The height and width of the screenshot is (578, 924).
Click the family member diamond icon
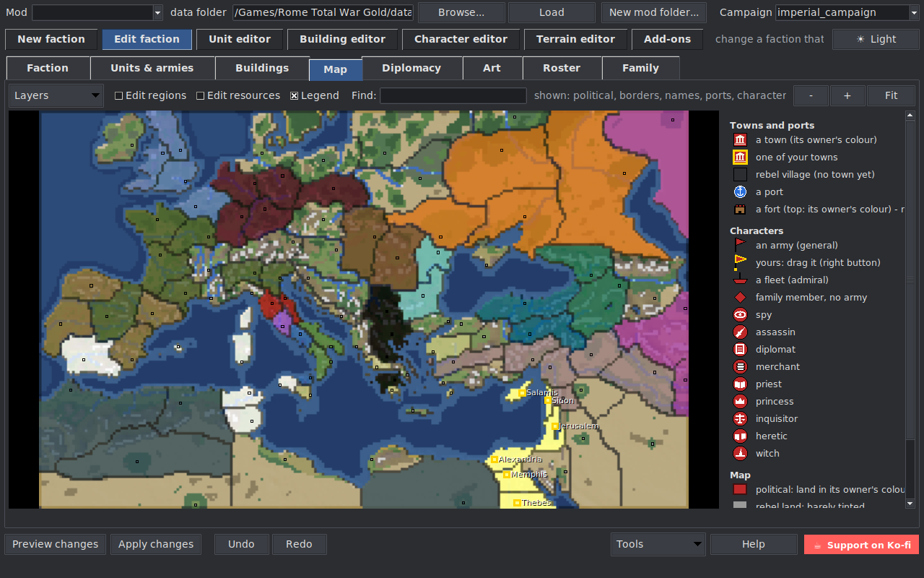(740, 298)
